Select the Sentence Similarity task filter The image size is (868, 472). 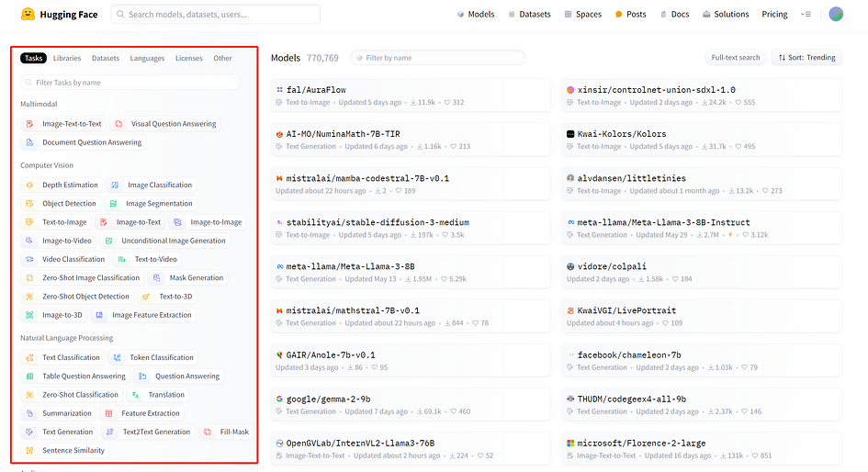65,450
